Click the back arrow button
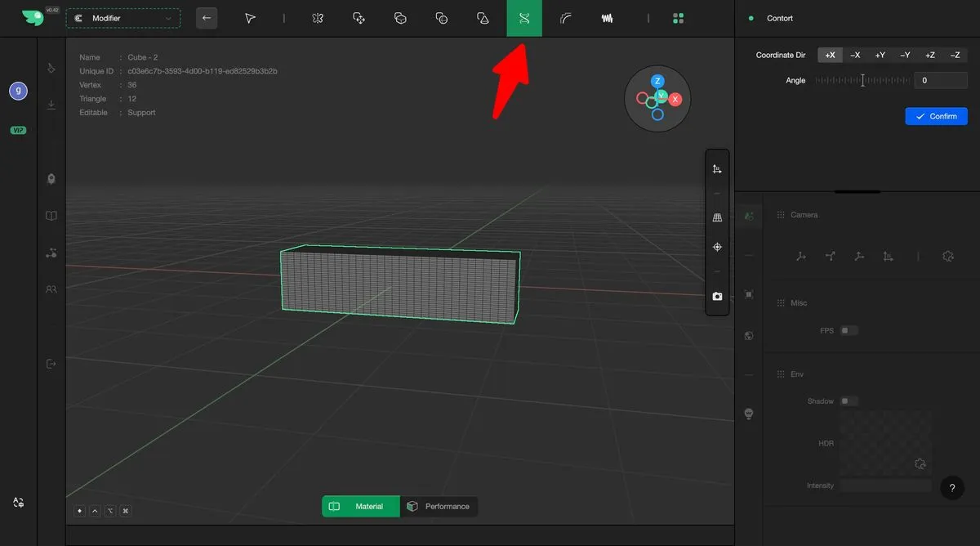Screen dimensions: 980x546 (x=207, y=18)
